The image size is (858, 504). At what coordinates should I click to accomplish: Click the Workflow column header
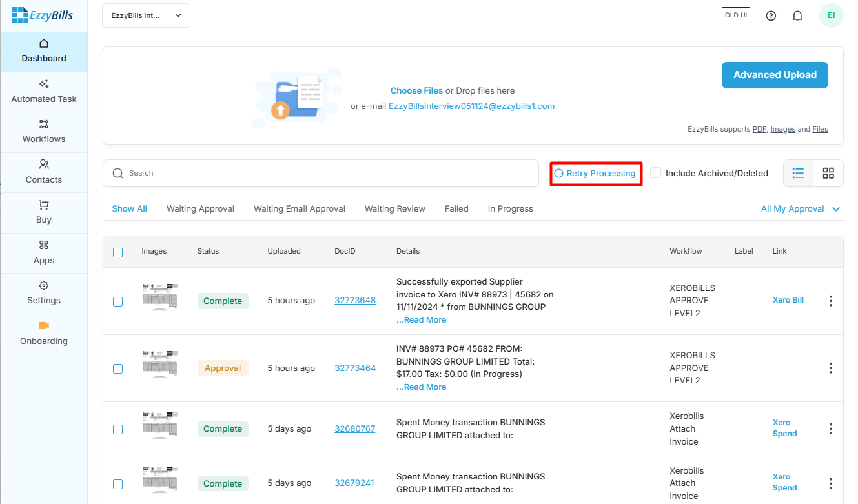[x=686, y=252]
